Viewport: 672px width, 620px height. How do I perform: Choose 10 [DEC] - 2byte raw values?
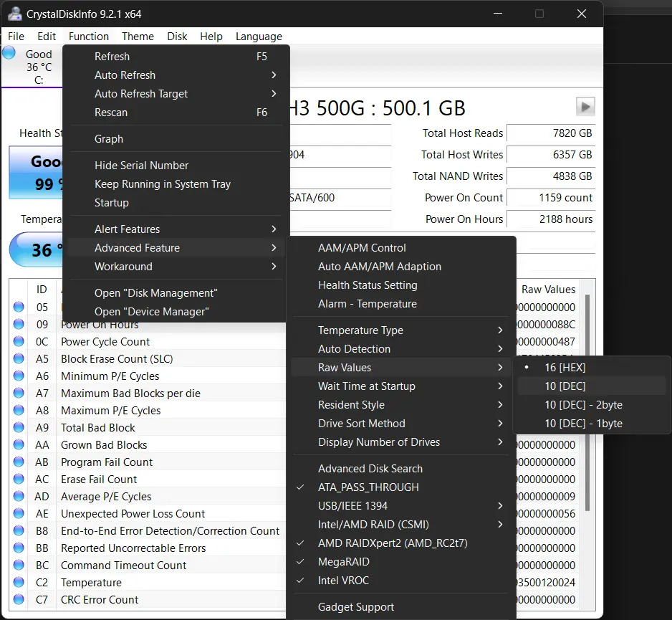592,405
